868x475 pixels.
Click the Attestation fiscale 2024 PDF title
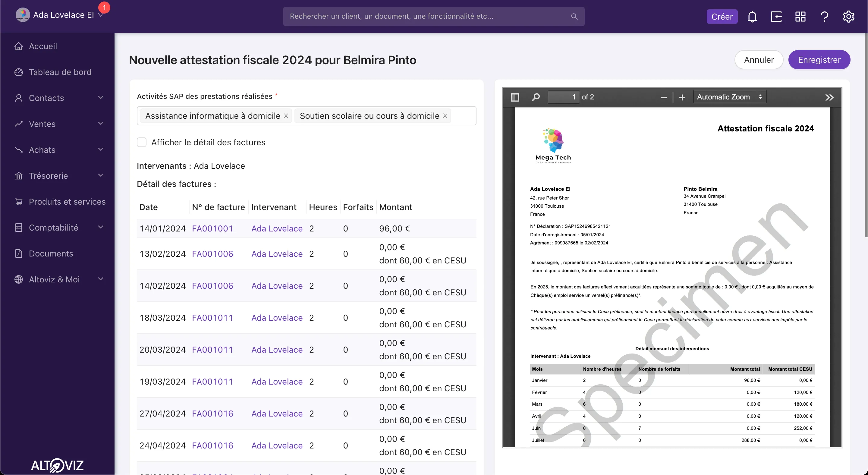coord(766,129)
